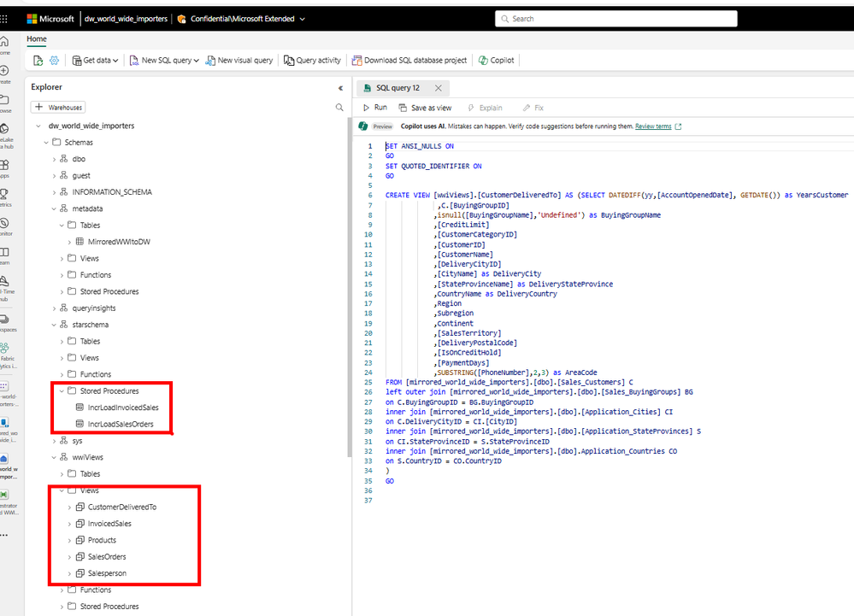Switch to the Home ribbon tab
Image resolution: width=854 pixels, height=616 pixels.
[x=37, y=39]
